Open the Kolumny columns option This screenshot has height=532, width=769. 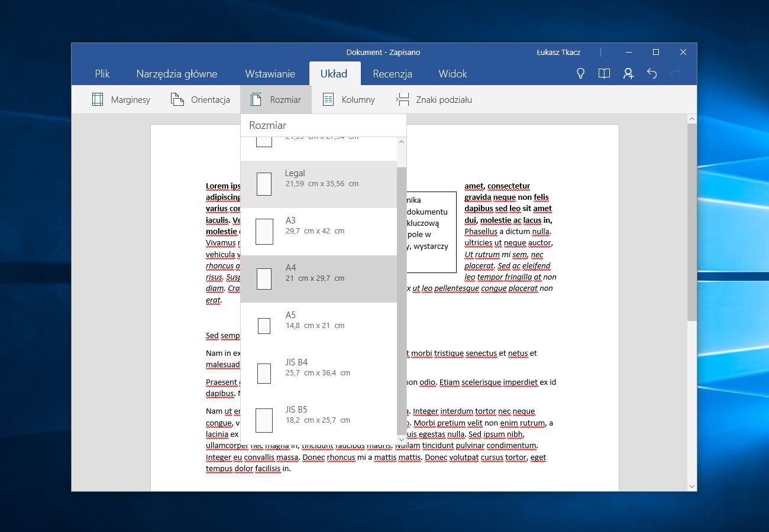point(349,100)
